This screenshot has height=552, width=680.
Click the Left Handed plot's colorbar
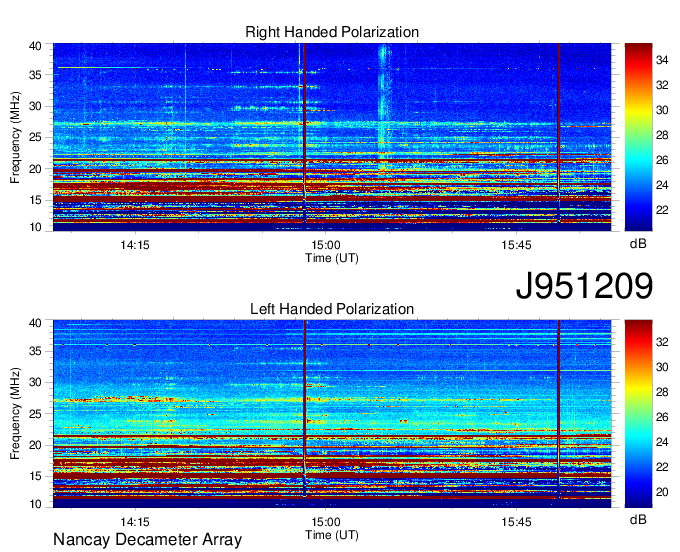(x=638, y=414)
